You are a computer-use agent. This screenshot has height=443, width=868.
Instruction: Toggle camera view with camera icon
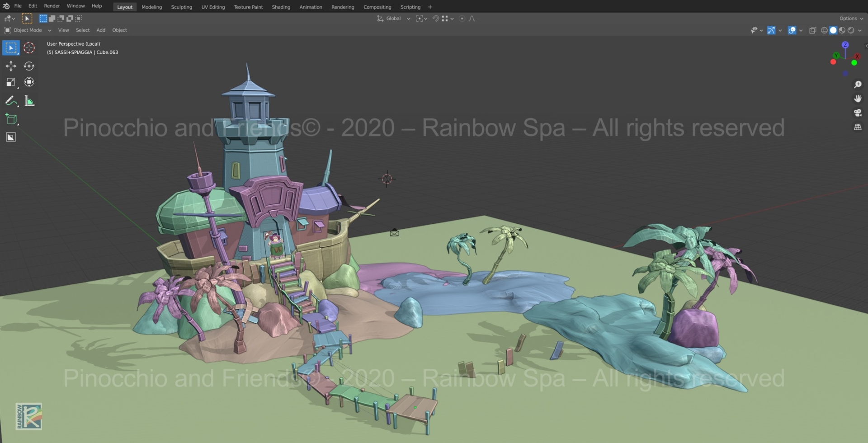(858, 113)
